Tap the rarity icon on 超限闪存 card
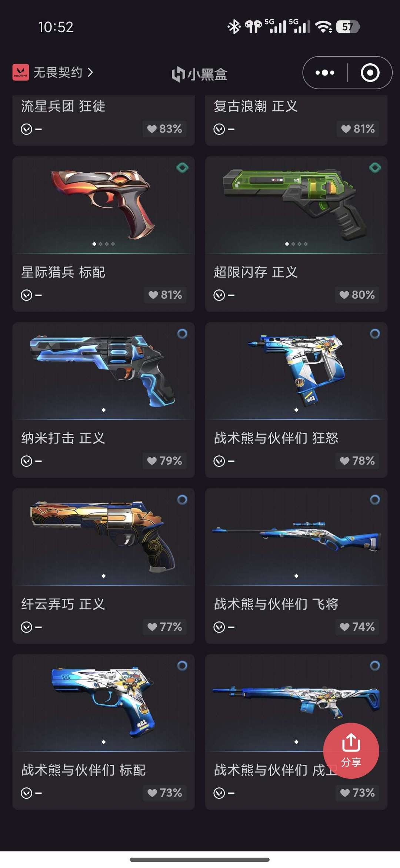 click(x=375, y=168)
